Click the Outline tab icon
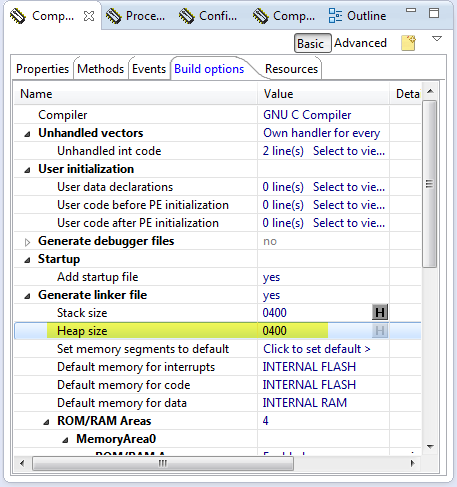The height and width of the screenshot is (487, 457). pos(335,16)
